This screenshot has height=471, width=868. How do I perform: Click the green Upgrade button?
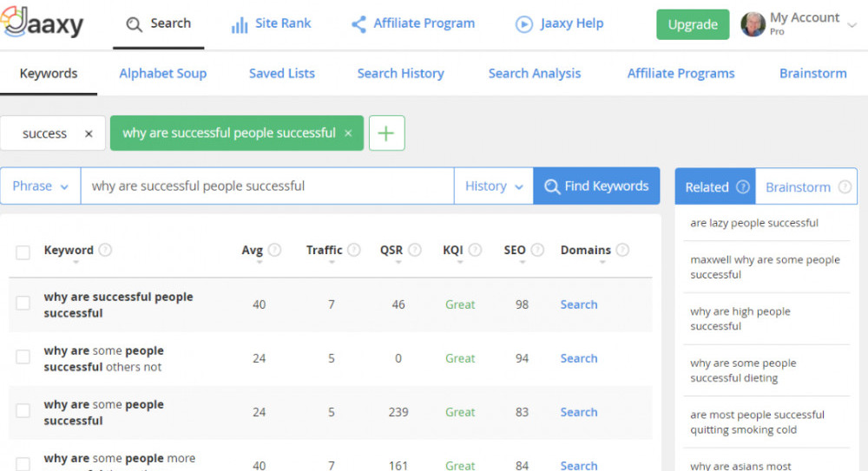[693, 24]
